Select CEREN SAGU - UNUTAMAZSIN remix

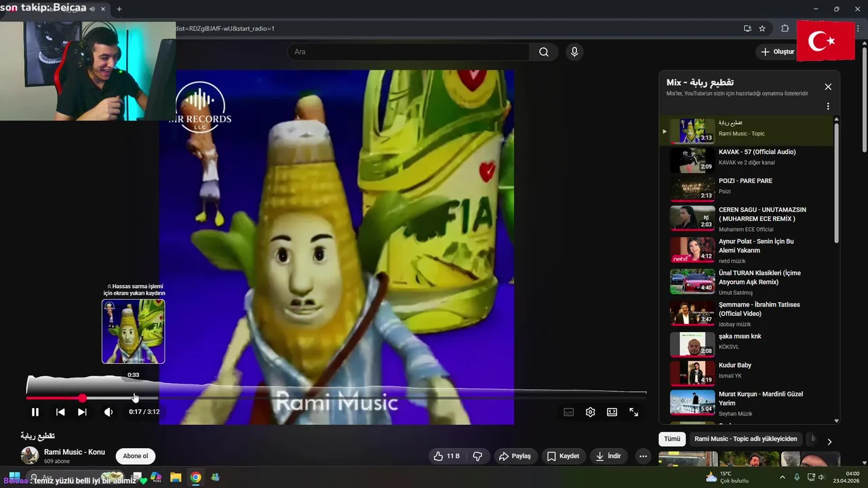746,218
